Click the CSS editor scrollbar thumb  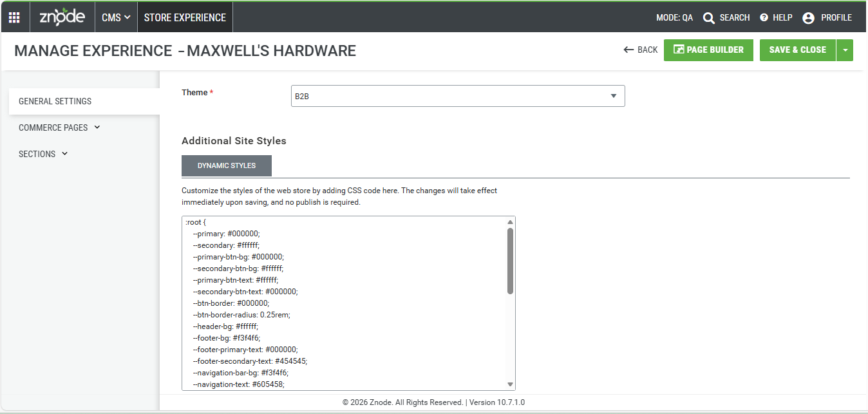click(x=510, y=261)
